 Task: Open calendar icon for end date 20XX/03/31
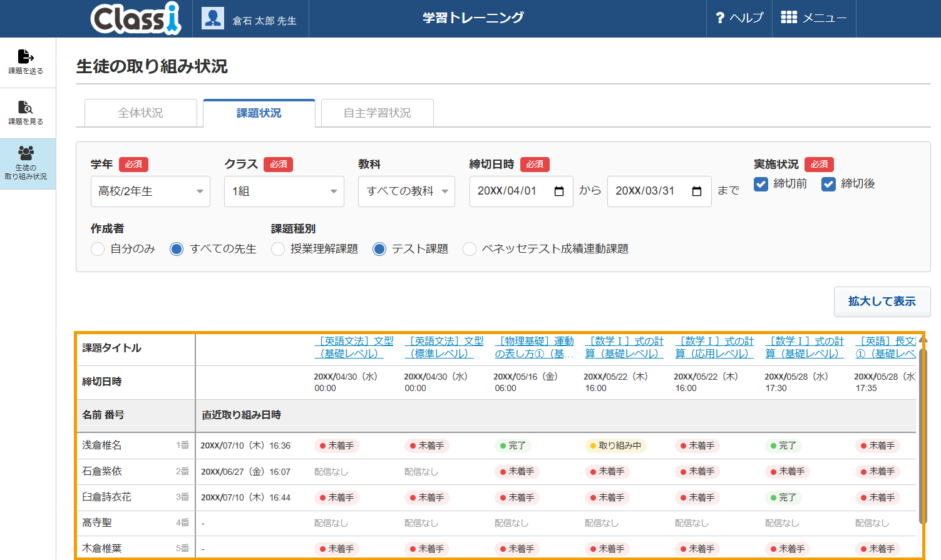click(697, 191)
